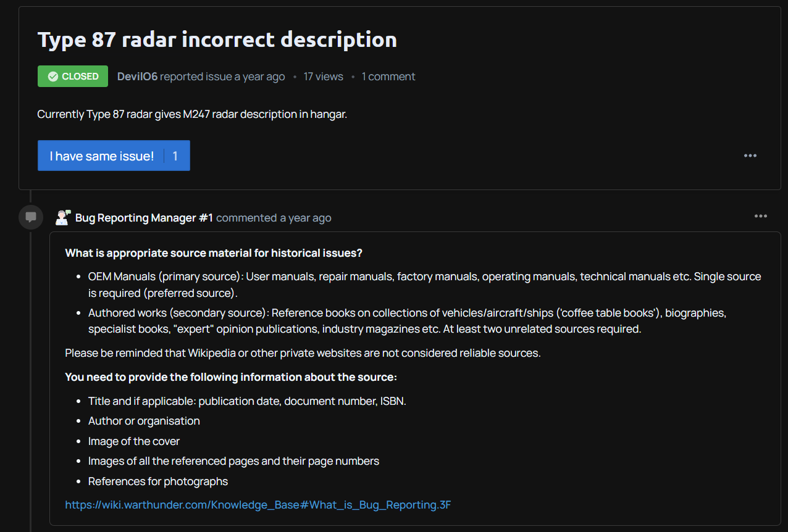Click the green checkmark inside the CLOSED badge

coord(52,76)
